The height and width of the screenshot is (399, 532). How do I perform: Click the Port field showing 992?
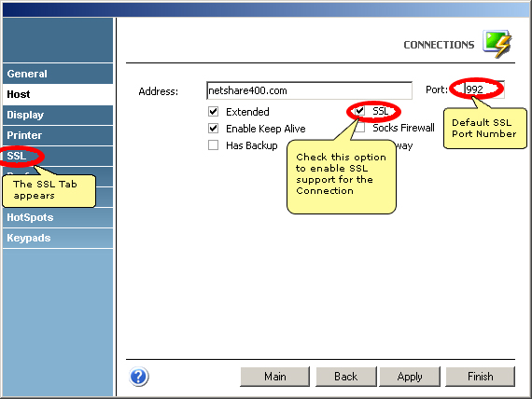(x=484, y=89)
